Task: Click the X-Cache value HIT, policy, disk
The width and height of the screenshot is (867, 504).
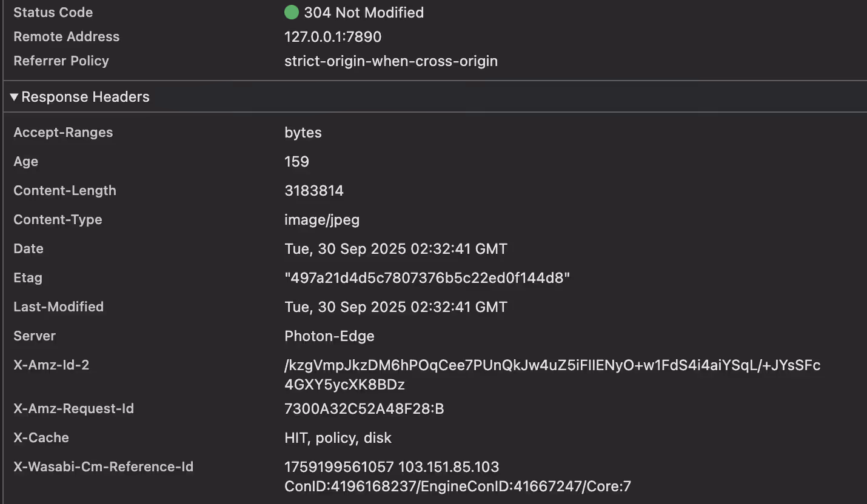Action: (x=338, y=438)
